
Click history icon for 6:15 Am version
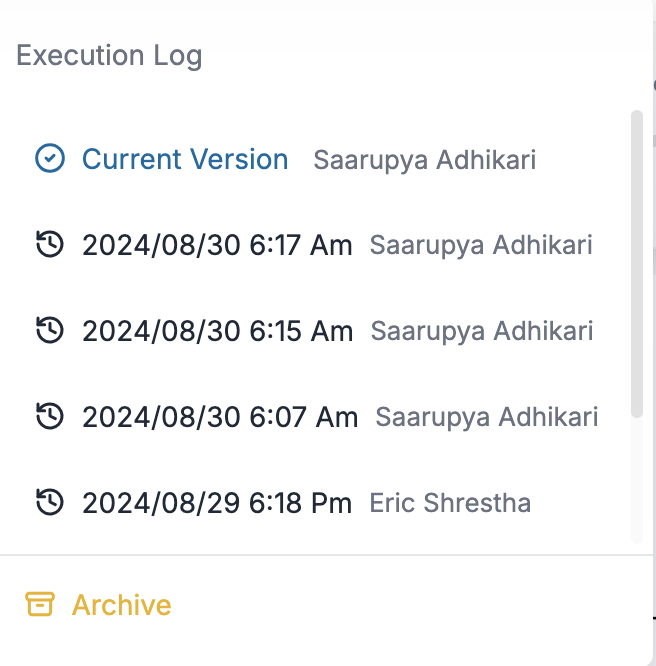coord(50,330)
